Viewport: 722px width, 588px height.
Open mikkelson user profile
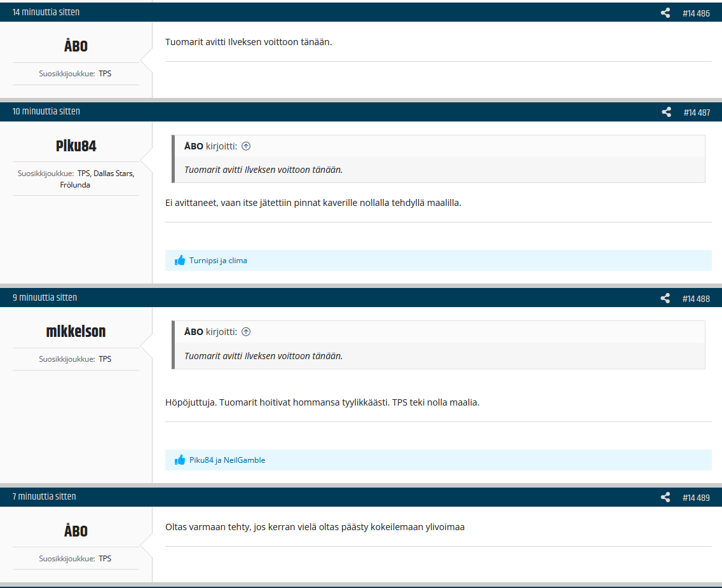(76, 332)
